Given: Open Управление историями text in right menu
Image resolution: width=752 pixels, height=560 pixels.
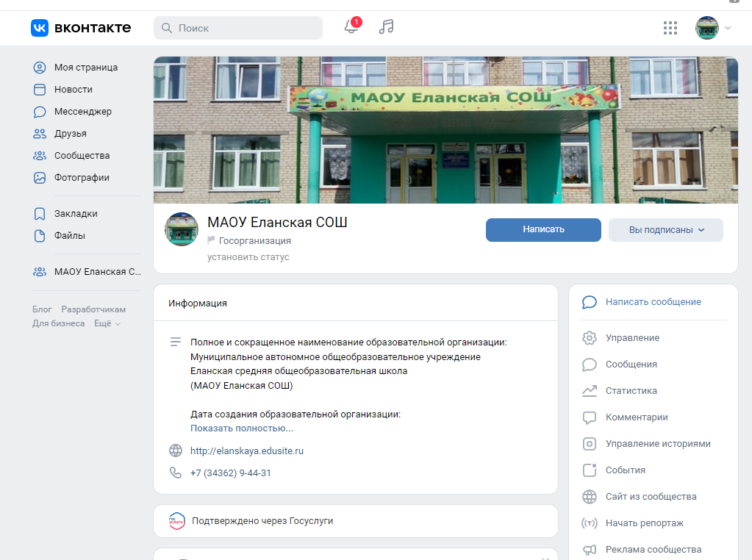Looking at the screenshot, I should point(658,443).
